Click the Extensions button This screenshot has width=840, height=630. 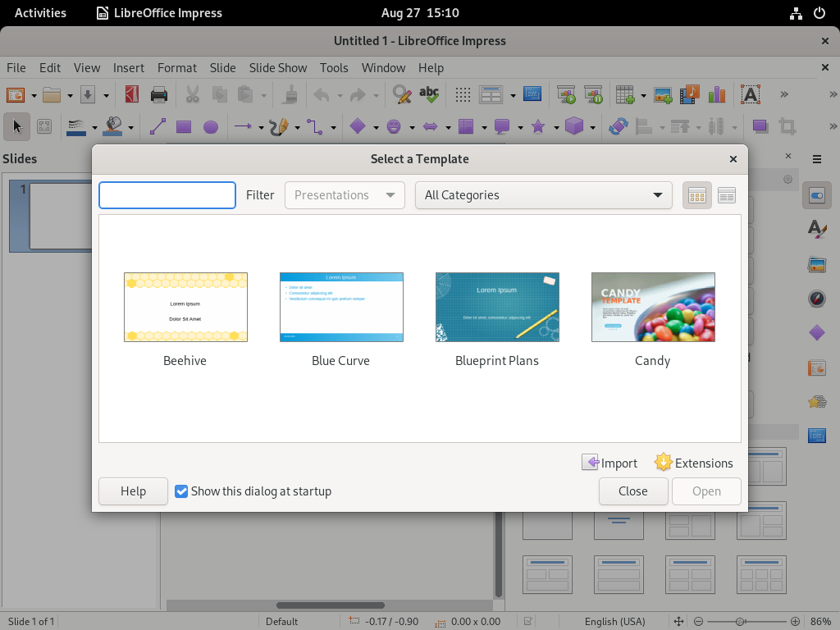694,463
